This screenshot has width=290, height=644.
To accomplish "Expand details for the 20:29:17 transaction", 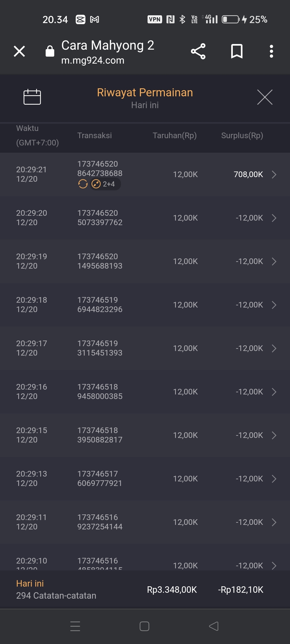I will coord(274,348).
